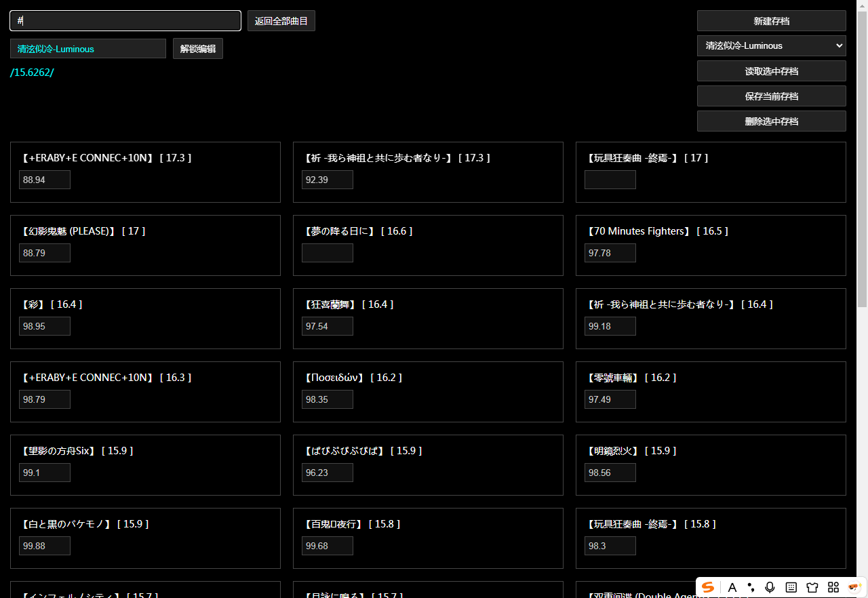Click score field for 望影の方舟Six

click(x=45, y=473)
